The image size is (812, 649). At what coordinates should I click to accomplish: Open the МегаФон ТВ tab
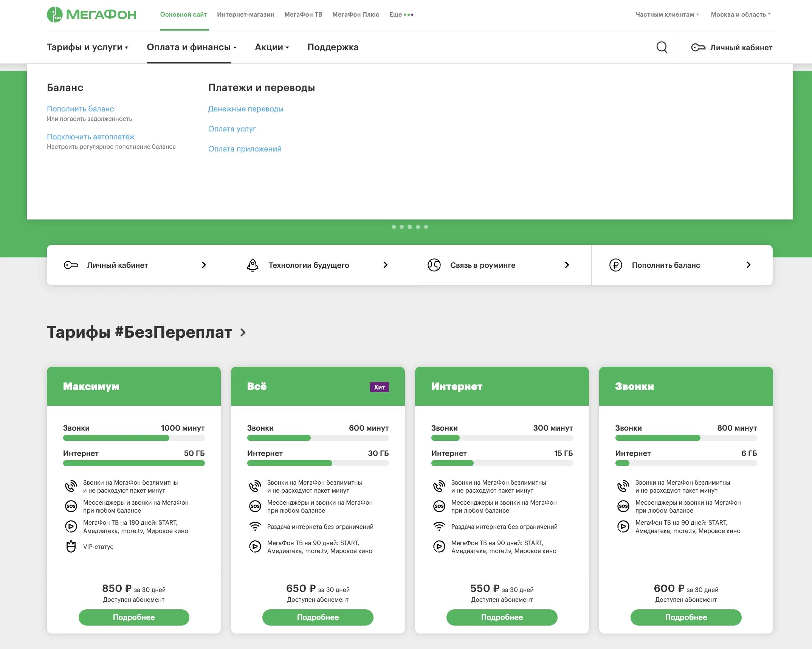click(303, 14)
